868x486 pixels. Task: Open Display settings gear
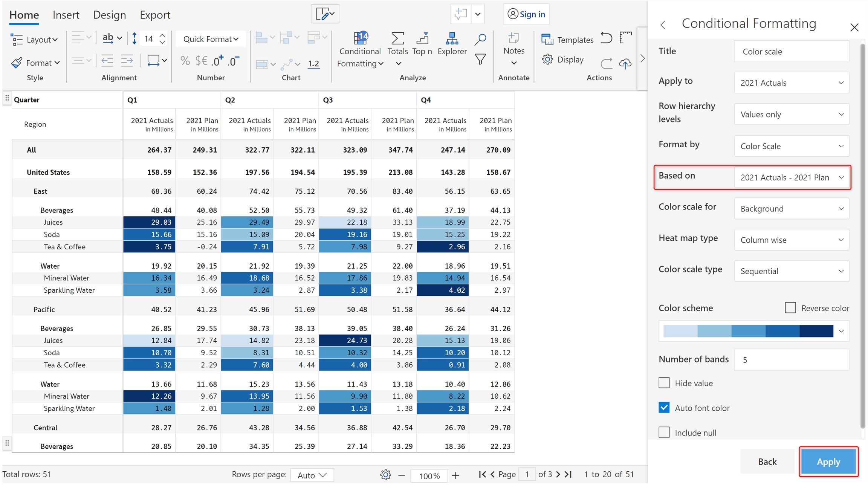coord(547,60)
